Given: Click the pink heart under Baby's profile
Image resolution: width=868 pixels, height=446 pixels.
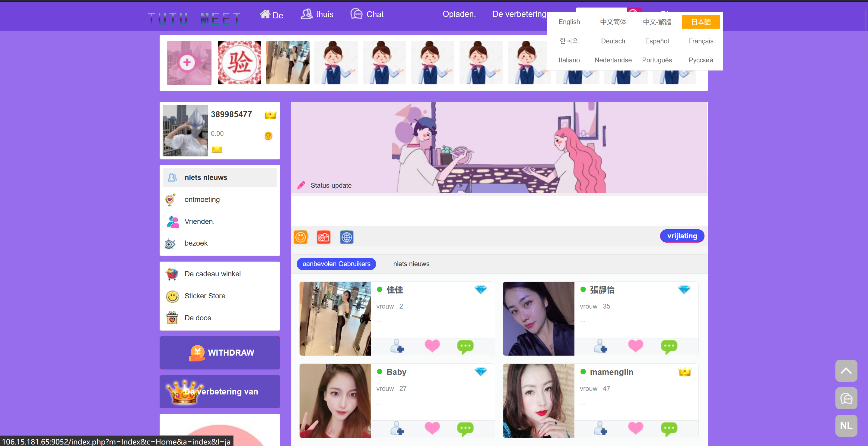Looking at the screenshot, I should [x=432, y=428].
